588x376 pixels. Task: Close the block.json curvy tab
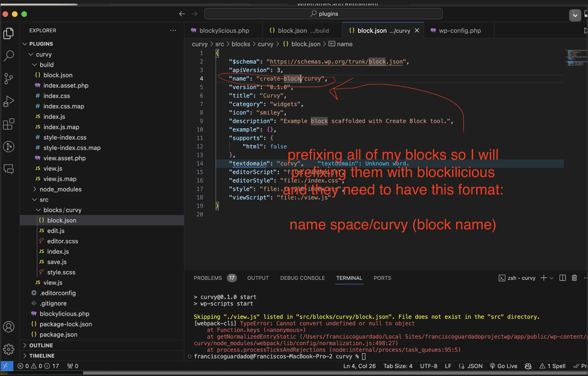point(417,30)
